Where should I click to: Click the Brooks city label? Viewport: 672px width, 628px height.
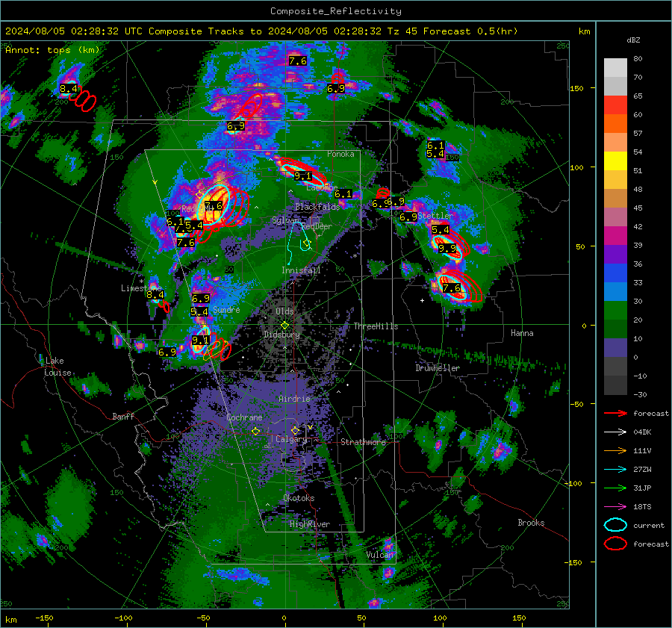click(531, 523)
